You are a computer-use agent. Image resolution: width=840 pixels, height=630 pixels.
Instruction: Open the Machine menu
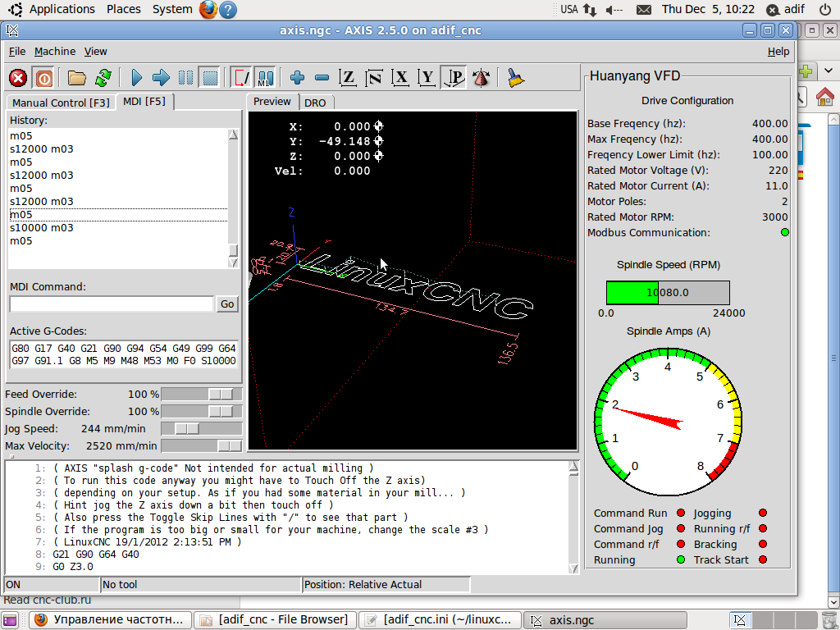click(55, 51)
